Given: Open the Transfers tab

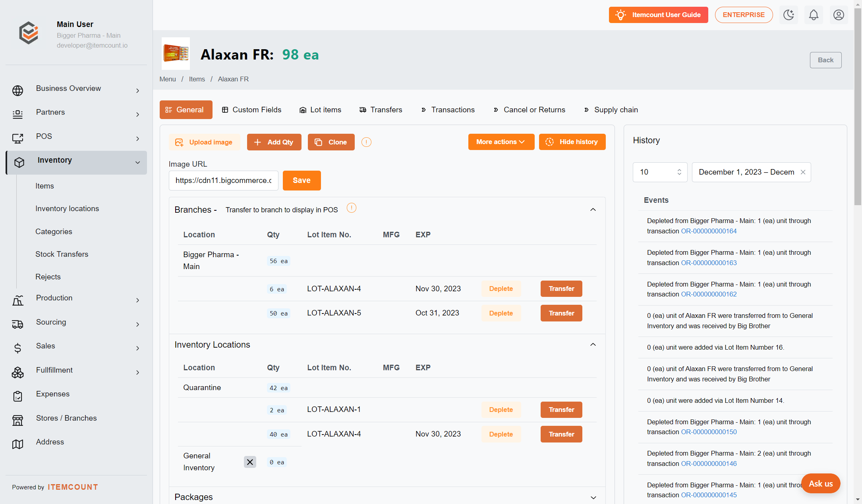Looking at the screenshot, I should (x=381, y=110).
